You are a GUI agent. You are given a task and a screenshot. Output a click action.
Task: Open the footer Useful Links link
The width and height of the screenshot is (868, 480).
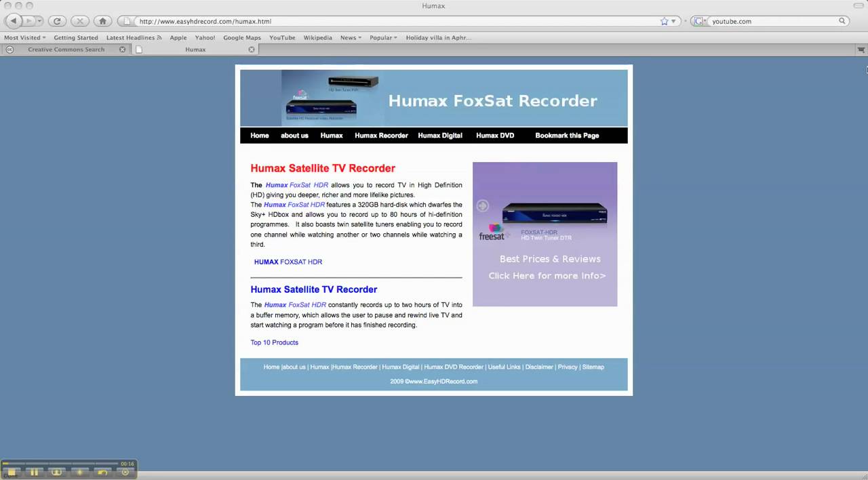tap(505, 367)
